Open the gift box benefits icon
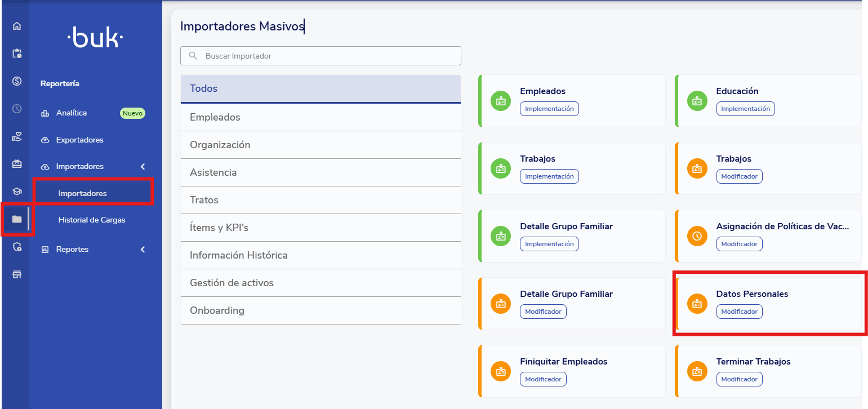 (x=17, y=164)
